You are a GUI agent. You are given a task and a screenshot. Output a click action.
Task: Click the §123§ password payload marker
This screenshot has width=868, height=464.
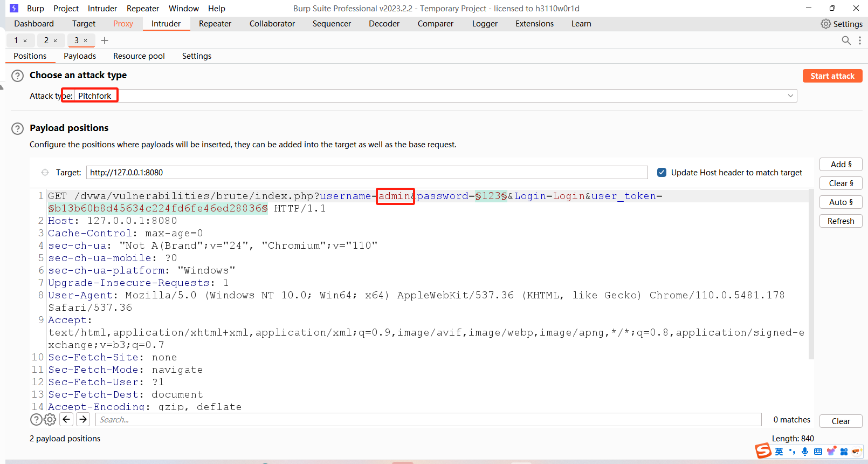(x=491, y=196)
